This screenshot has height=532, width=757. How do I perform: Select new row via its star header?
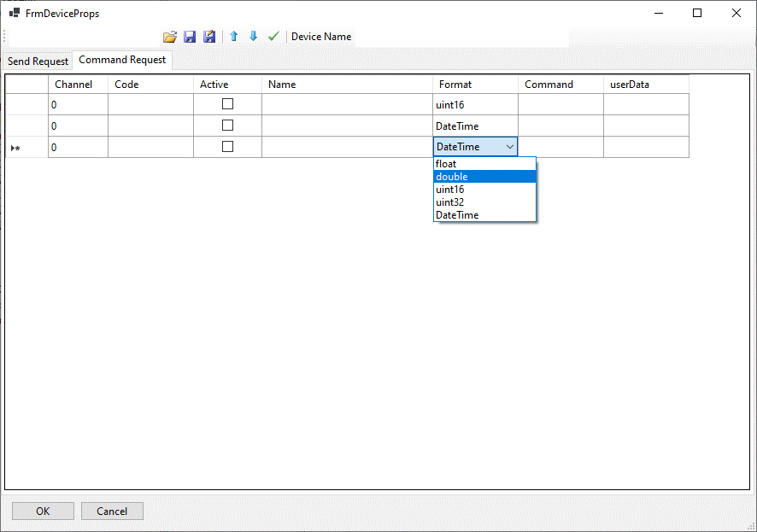[27, 147]
